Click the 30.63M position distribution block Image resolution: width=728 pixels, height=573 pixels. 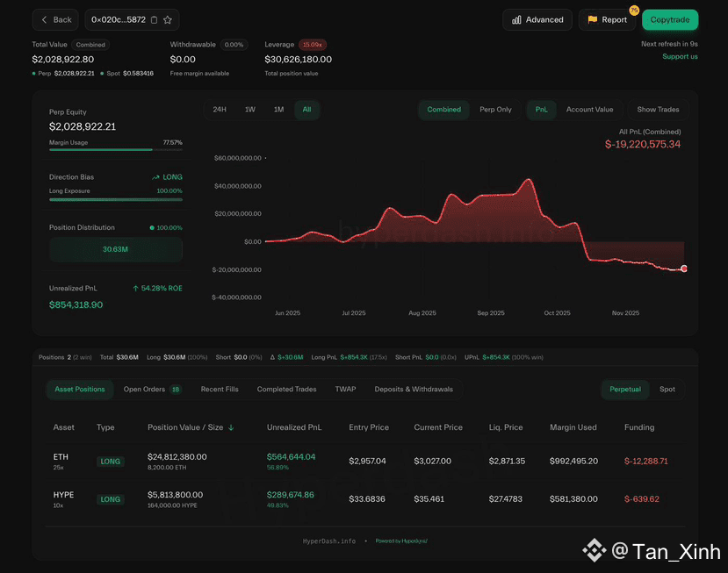116,249
